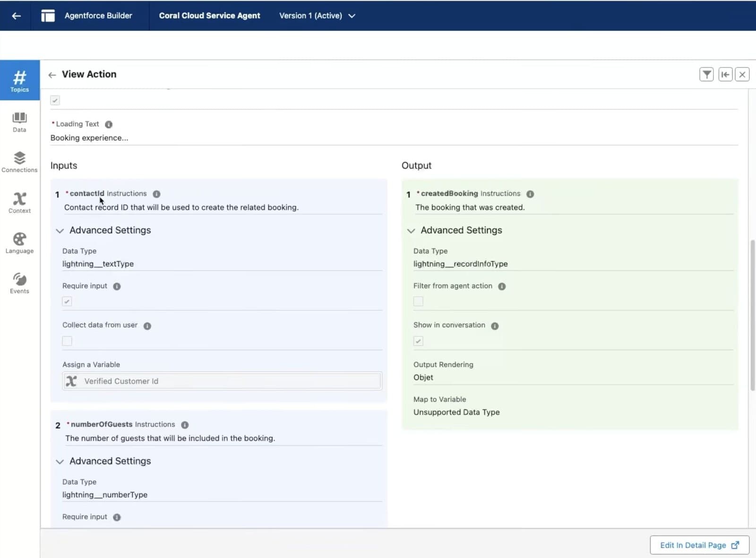The height and width of the screenshot is (558, 756).
Task: Click the Output section heading
Action: tap(416, 166)
